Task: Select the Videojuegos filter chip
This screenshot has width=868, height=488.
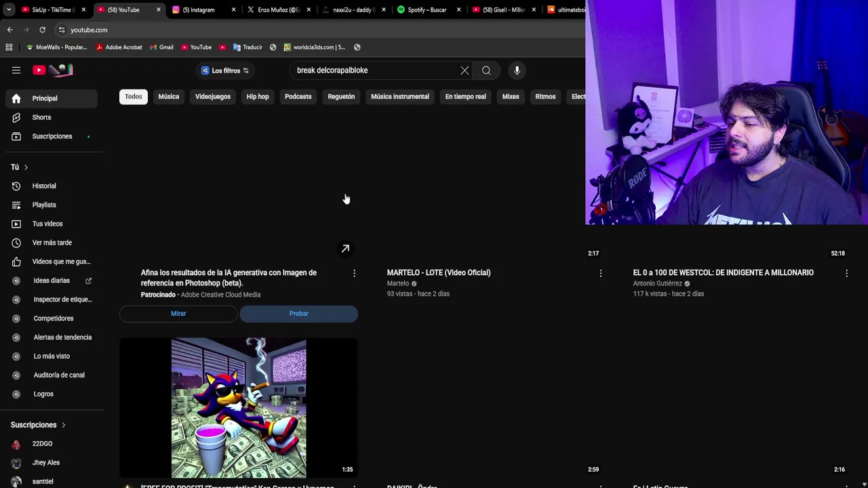Action: coord(213,96)
